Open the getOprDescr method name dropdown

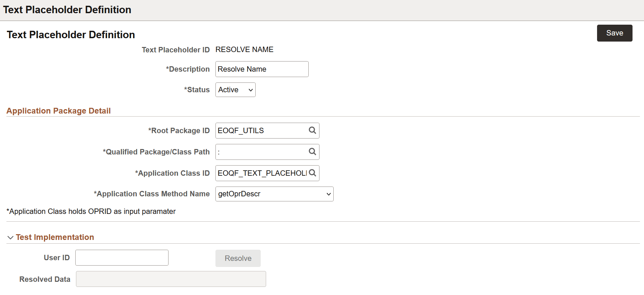pos(274,194)
